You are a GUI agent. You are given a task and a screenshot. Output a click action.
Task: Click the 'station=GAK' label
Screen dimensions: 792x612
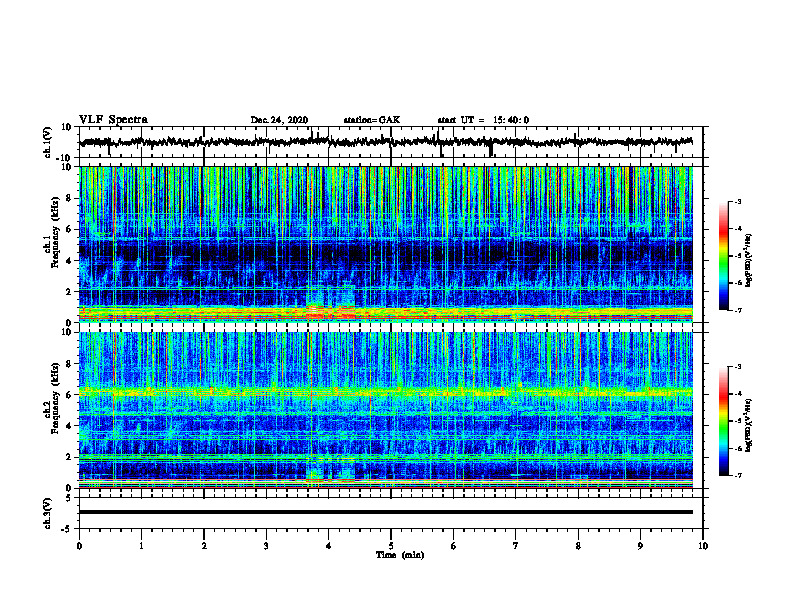pyautogui.click(x=372, y=120)
